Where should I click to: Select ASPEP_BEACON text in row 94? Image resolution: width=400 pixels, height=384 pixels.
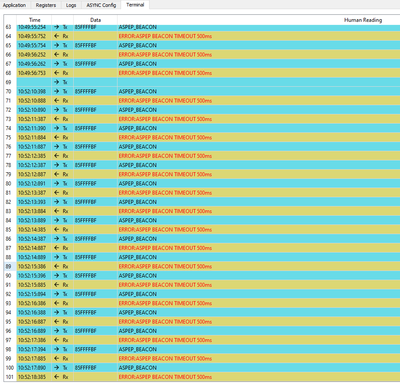click(x=138, y=312)
